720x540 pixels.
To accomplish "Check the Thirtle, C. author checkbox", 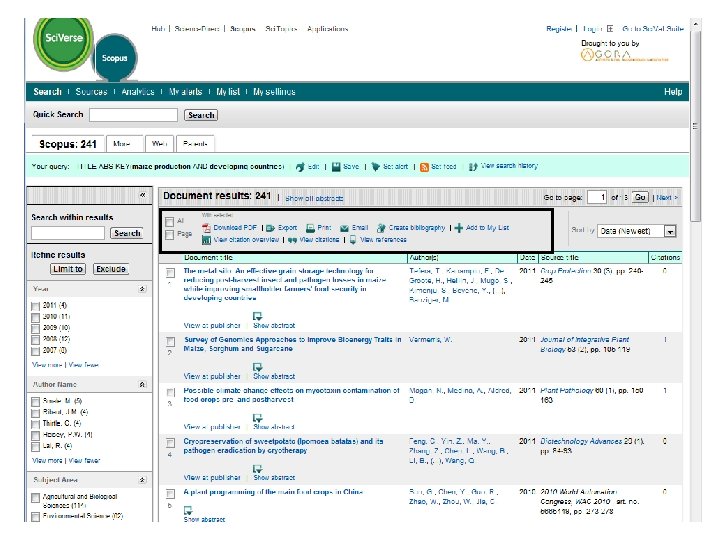I will click(x=35, y=424).
